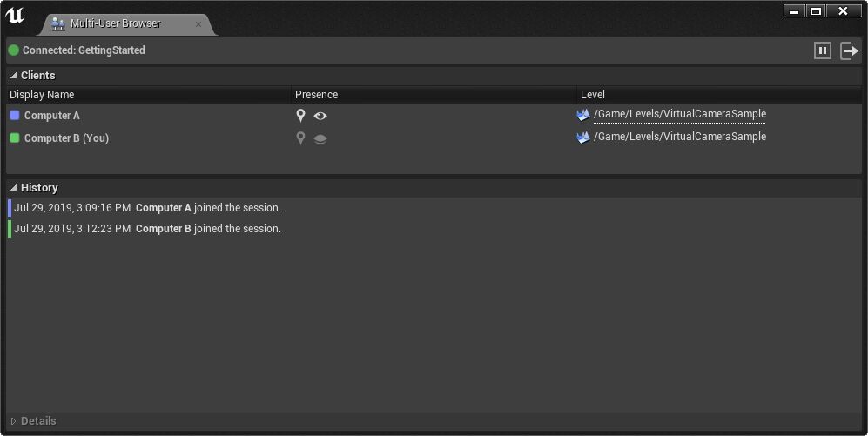
Task: Click Computer A's location pin icon
Action: click(x=300, y=116)
